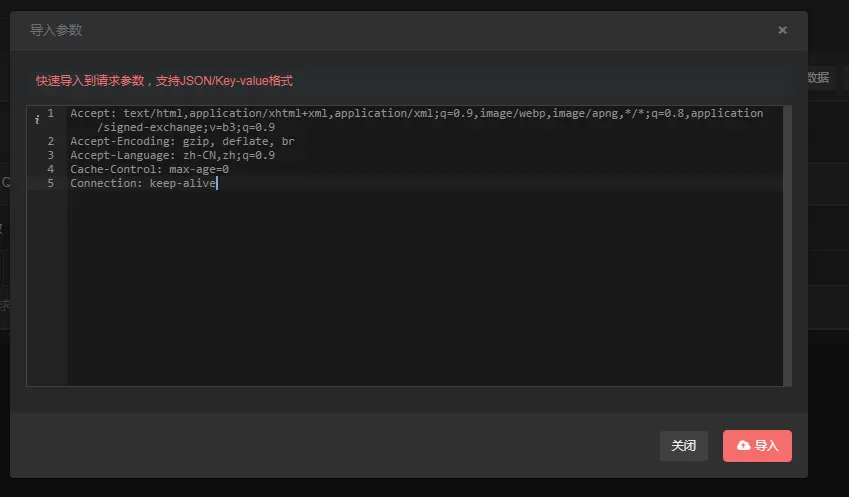Click the 关闭 button
849x497 pixels.
683,446
